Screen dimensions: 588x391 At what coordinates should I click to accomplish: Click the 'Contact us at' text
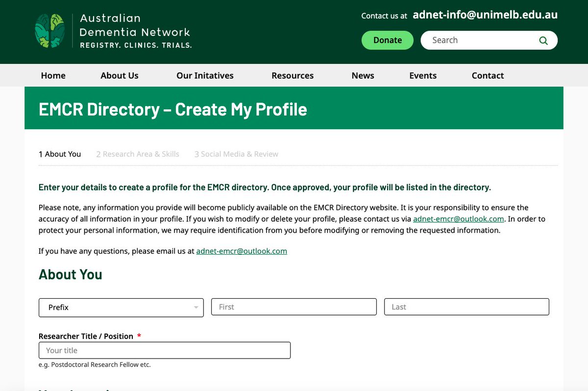(x=384, y=16)
